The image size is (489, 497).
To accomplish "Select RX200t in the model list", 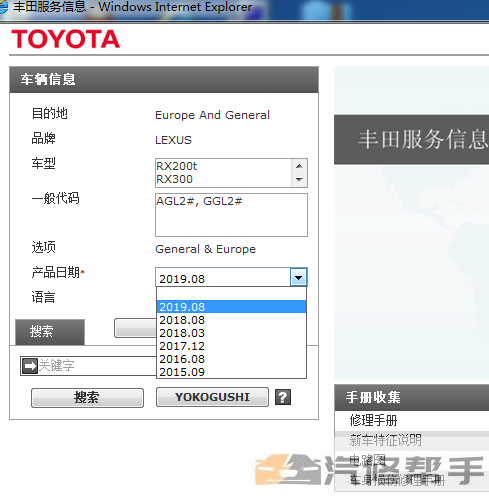I will click(x=223, y=166).
